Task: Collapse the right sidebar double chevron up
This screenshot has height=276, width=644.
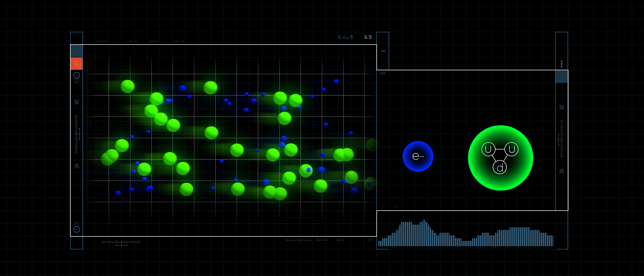Action: pyautogui.click(x=562, y=171)
